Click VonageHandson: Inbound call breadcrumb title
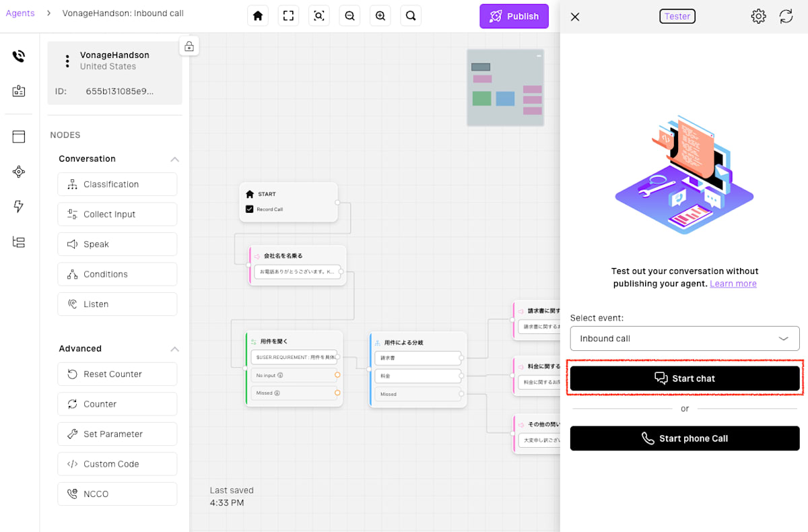The image size is (808, 532). [x=123, y=13]
